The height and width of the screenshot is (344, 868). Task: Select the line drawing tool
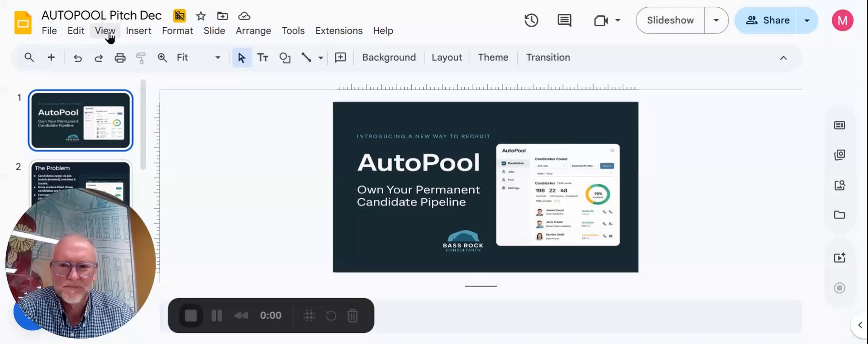306,57
